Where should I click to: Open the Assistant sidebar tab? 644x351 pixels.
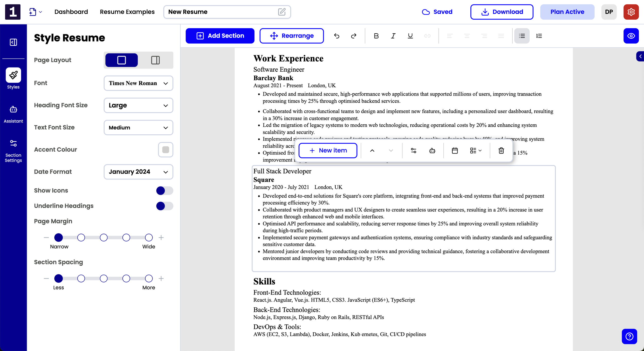13,114
